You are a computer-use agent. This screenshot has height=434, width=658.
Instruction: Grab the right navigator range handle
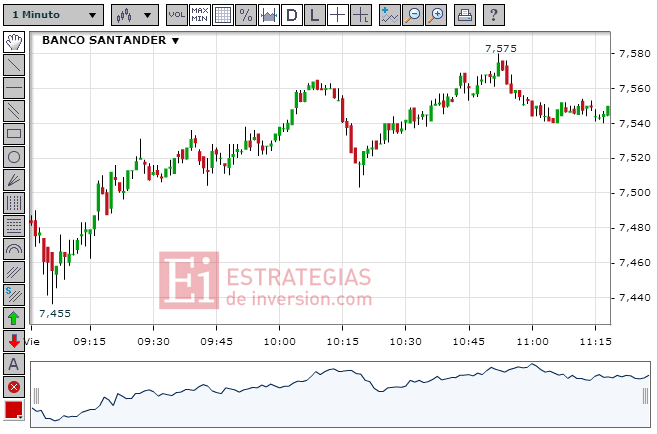pyautogui.click(x=645, y=396)
